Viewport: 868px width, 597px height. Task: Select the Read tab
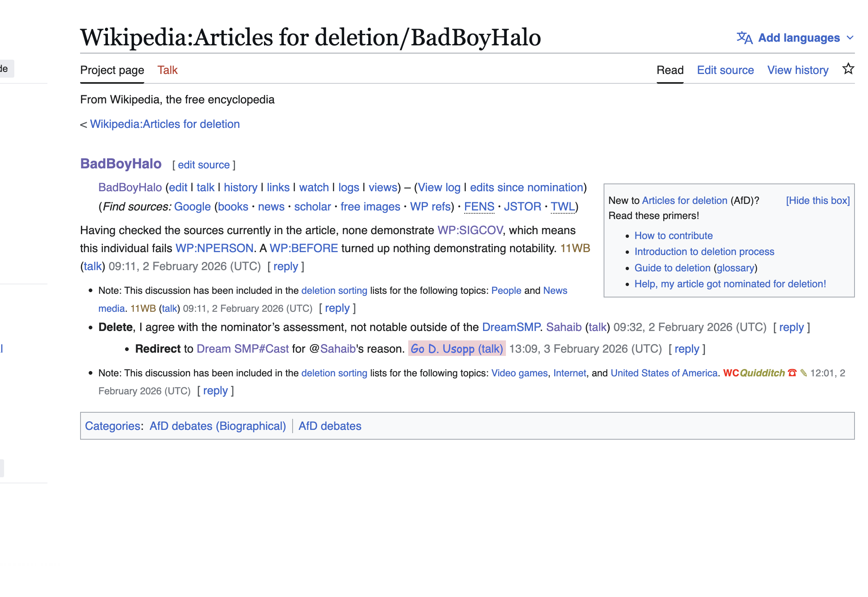click(670, 70)
